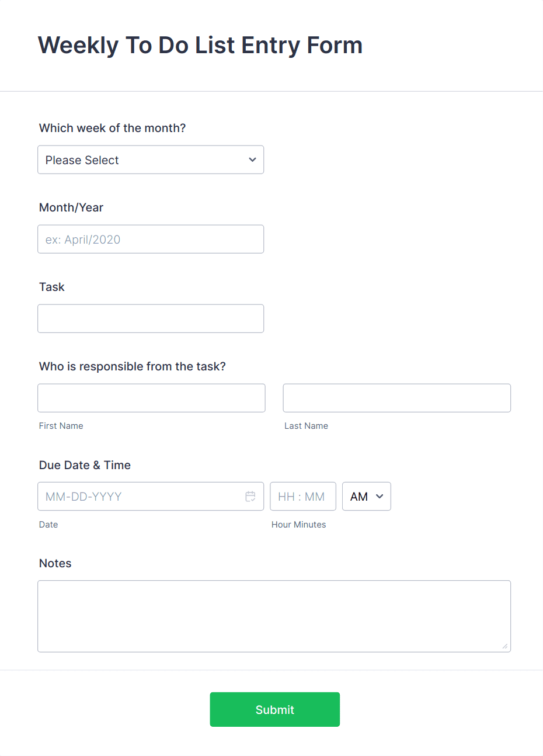This screenshot has height=756, width=543.
Task: Click the 'Due Date & Time' label
Action: tap(84, 465)
